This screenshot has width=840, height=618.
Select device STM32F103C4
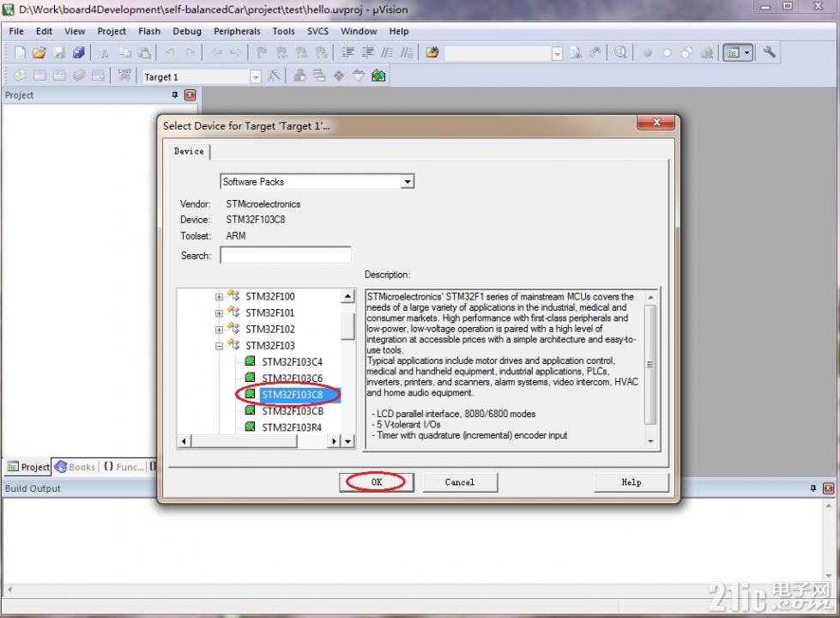point(292,362)
